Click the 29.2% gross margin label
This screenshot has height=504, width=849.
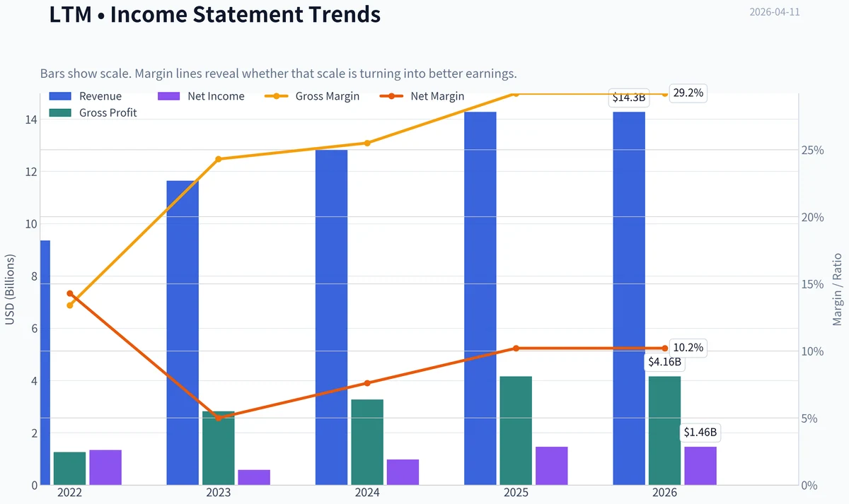688,93
